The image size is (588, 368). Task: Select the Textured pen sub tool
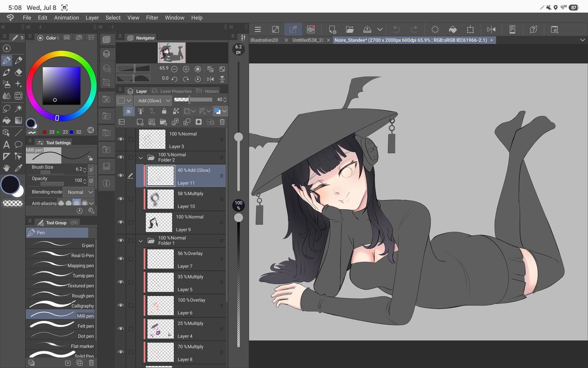60,286
